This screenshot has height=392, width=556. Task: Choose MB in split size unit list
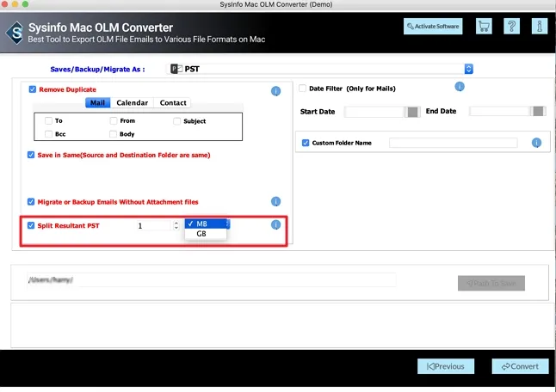(x=206, y=224)
